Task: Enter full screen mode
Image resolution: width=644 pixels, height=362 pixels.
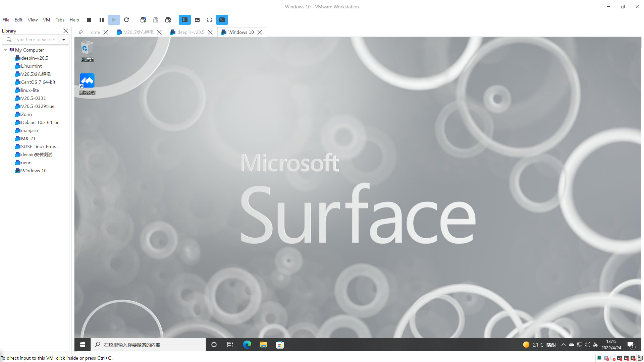Action: pos(210,20)
